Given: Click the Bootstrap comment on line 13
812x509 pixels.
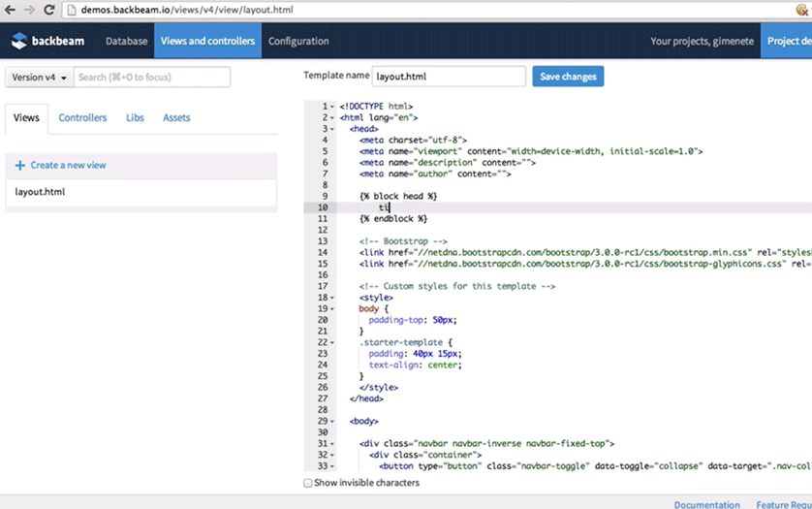Looking at the screenshot, I should tap(403, 241).
